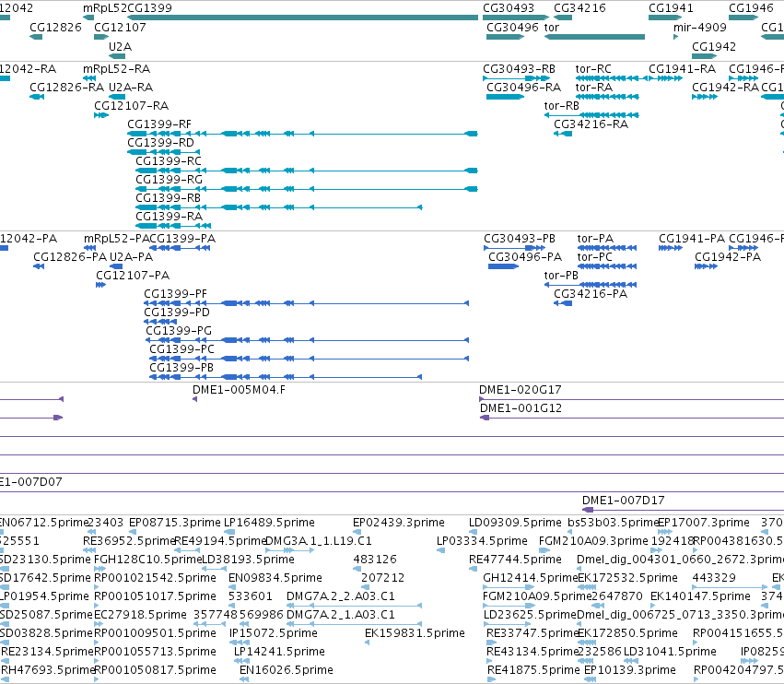The width and height of the screenshot is (784, 684).
Task: Click protein CG12107-PA label
Action: [x=133, y=276]
